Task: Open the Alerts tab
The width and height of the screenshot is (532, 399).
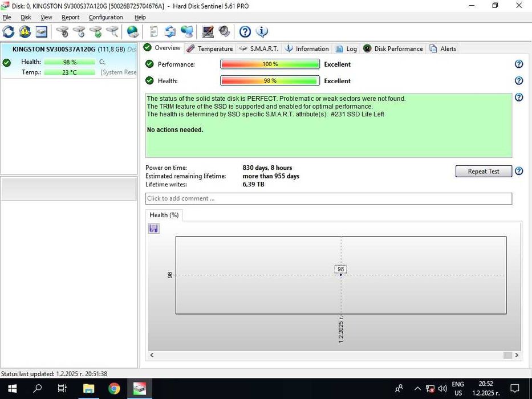Action: 443,49
